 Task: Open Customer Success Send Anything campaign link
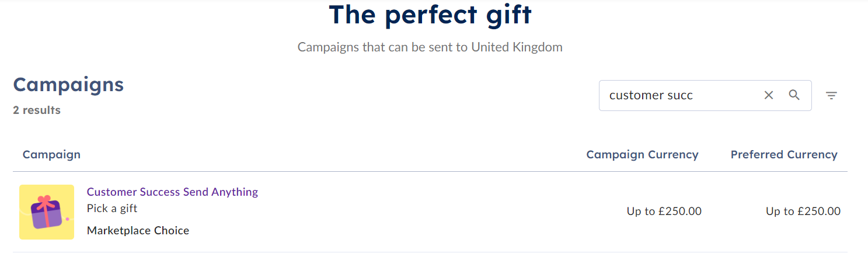(x=172, y=192)
